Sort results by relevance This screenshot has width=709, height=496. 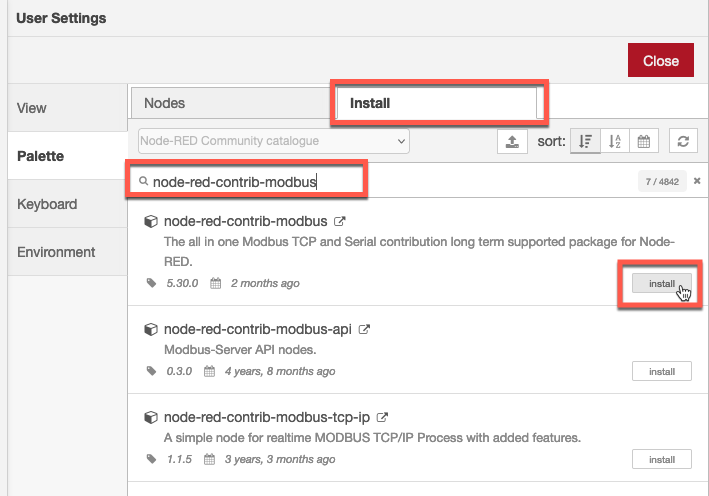click(585, 142)
